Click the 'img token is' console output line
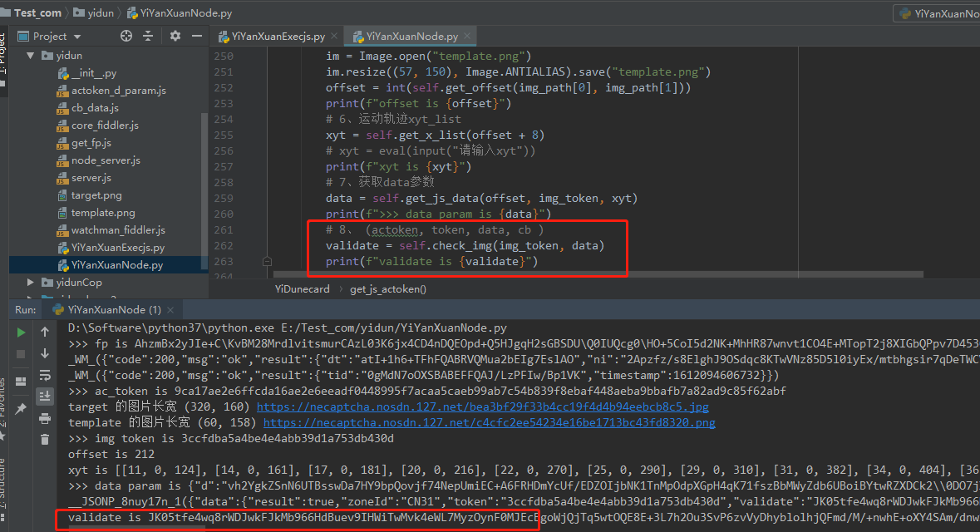 pos(231,438)
